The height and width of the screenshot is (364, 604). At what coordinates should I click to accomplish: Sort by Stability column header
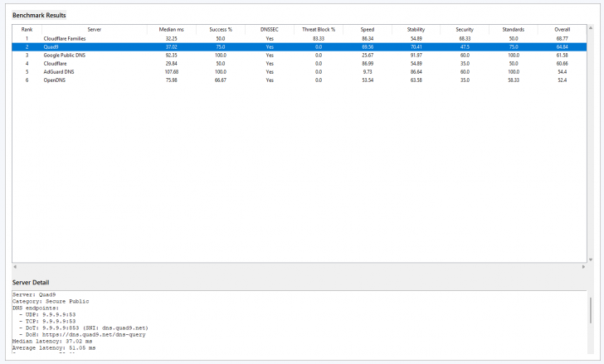pyautogui.click(x=416, y=30)
